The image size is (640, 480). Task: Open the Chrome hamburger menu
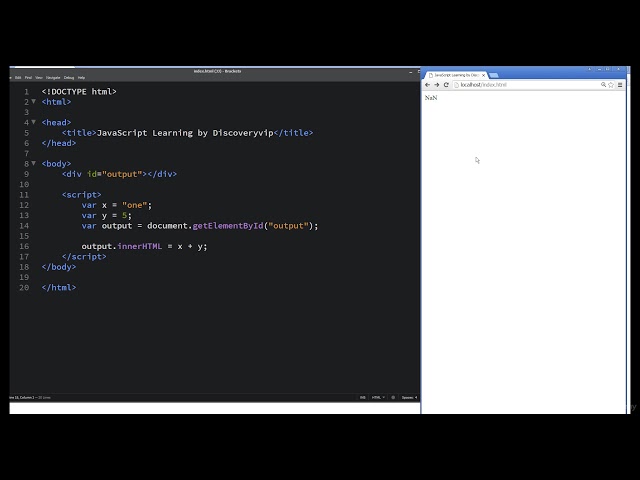pyautogui.click(x=620, y=85)
